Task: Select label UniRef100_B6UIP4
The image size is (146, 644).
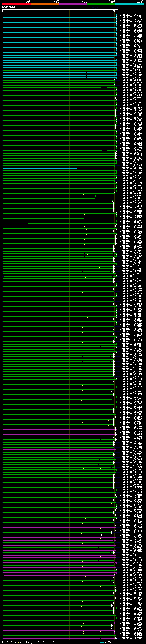Action: point(131,55)
